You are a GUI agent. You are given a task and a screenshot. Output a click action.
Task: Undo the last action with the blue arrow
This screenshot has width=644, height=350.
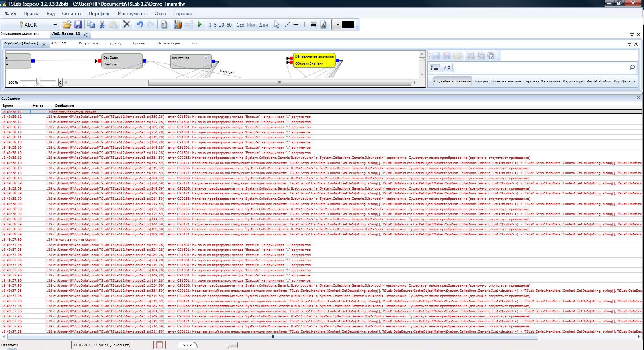139,25
